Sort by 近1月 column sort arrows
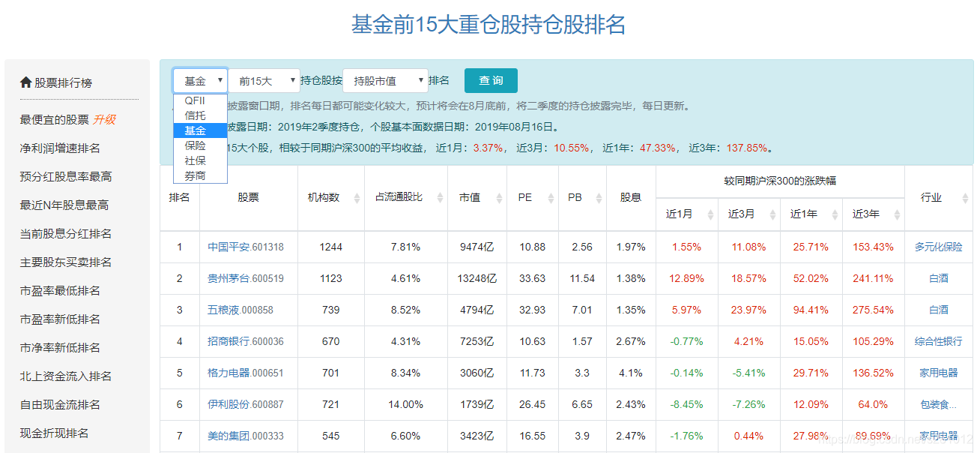 710,214
